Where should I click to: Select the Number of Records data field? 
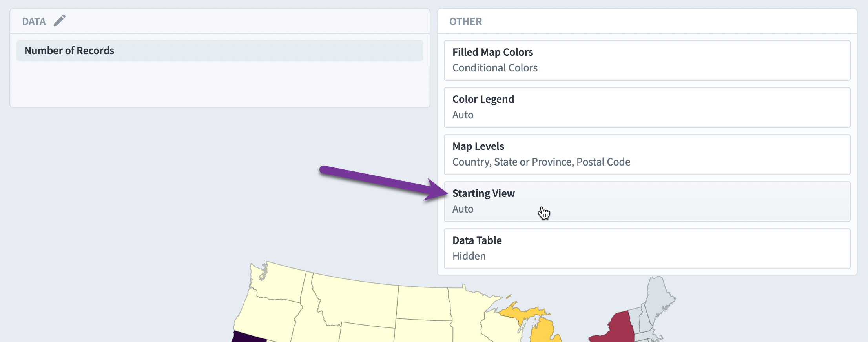220,51
